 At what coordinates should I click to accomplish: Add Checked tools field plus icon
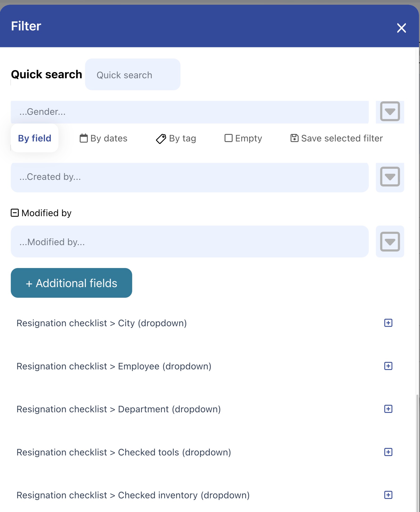pos(388,452)
